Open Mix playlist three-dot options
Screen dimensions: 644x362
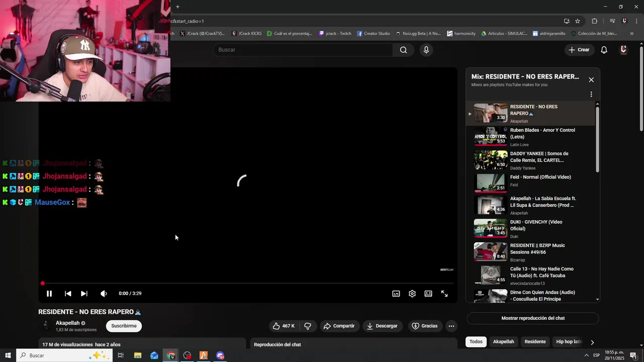[591, 94]
